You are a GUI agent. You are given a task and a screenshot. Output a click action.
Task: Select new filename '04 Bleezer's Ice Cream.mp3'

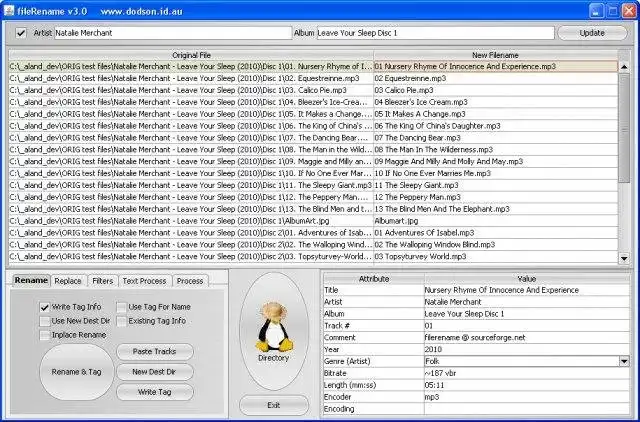point(496,102)
